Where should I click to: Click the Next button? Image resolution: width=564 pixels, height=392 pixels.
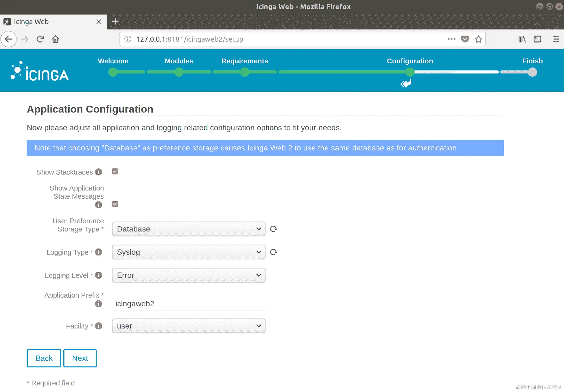coord(80,358)
